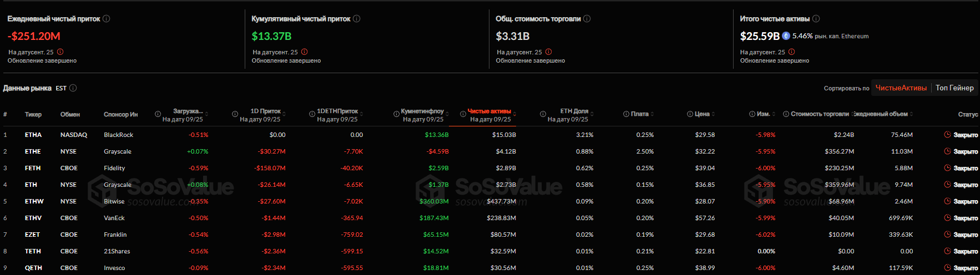Open ETHE ticker row

pyautogui.click(x=490, y=151)
